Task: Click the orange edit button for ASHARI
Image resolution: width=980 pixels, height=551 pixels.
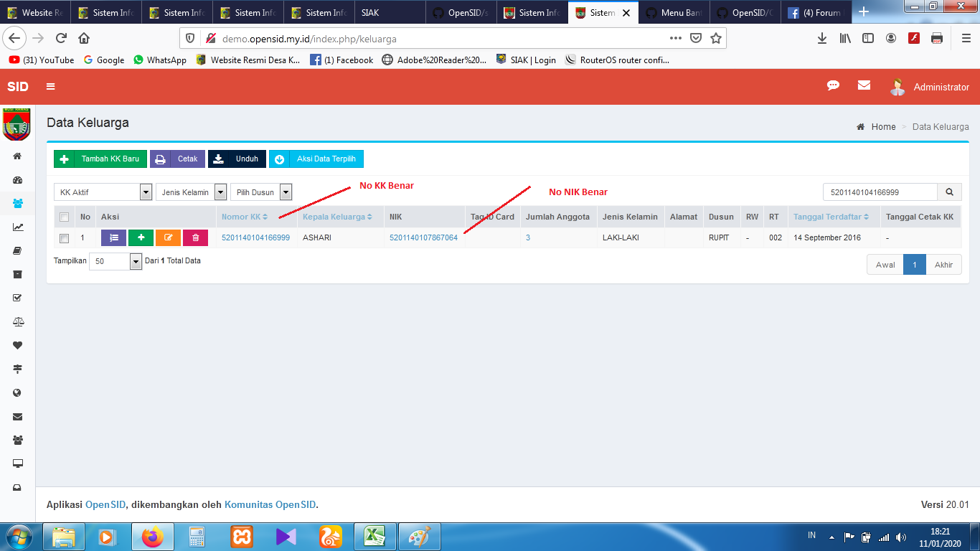Action: coord(168,237)
